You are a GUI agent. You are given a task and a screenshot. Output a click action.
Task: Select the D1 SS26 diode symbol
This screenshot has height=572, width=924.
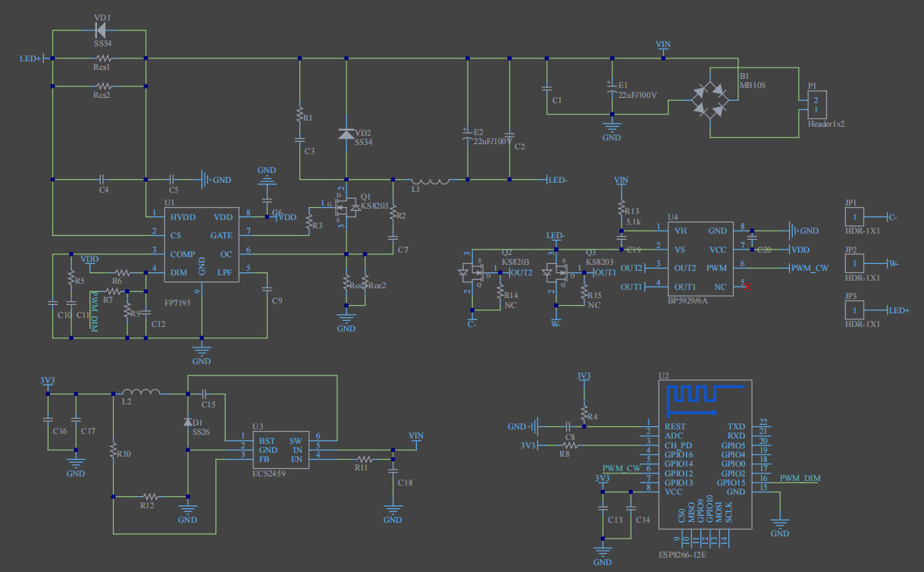click(x=187, y=422)
